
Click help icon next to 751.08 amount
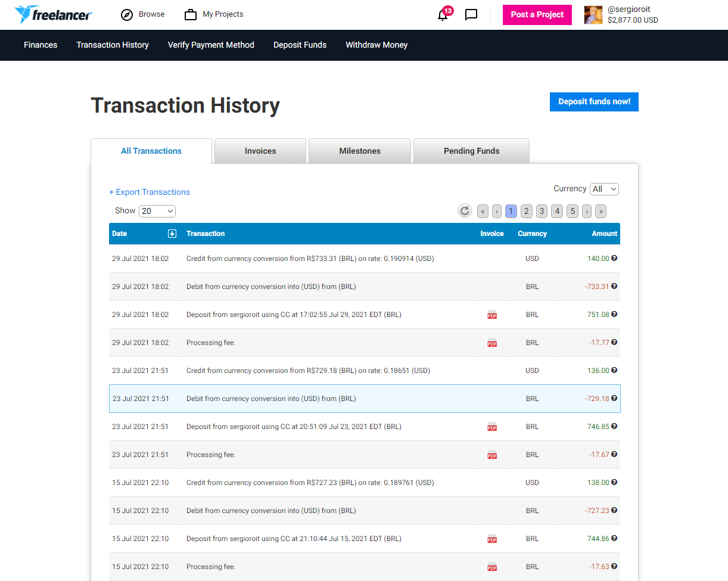pos(614,314)
